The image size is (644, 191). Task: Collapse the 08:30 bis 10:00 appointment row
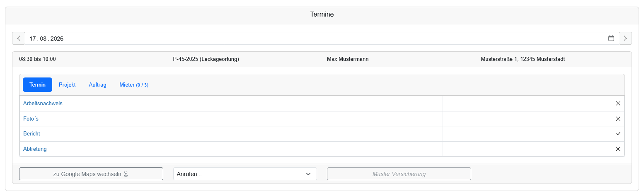pyautogui.click(x=322, y=59)
